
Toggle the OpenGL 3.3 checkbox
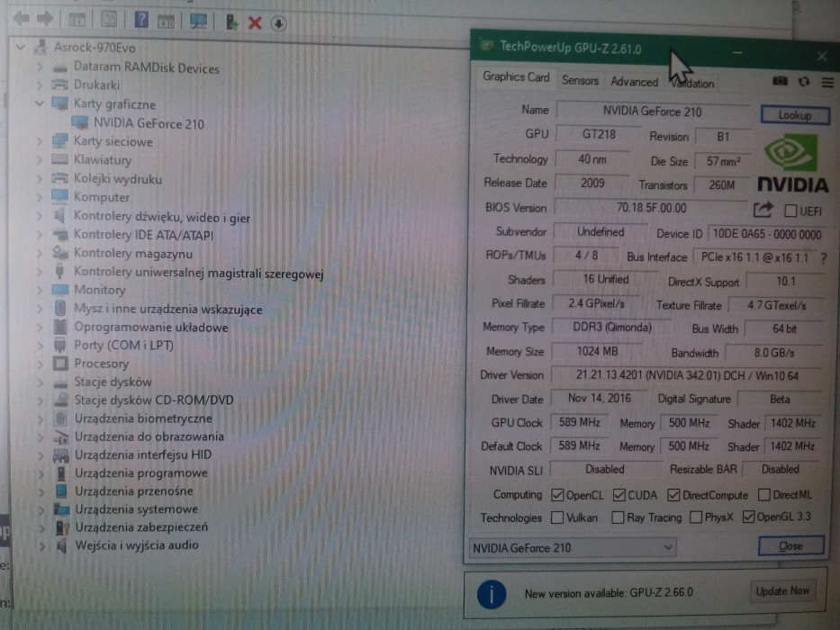pos(748,517)
